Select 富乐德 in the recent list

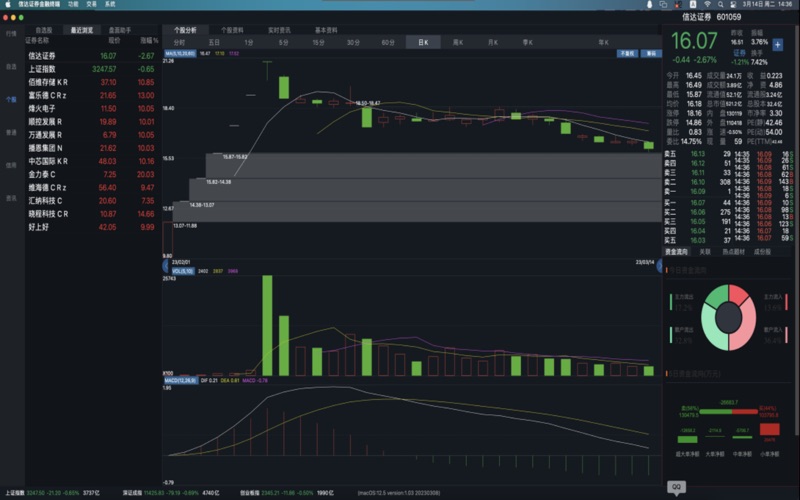click(93, 95)
